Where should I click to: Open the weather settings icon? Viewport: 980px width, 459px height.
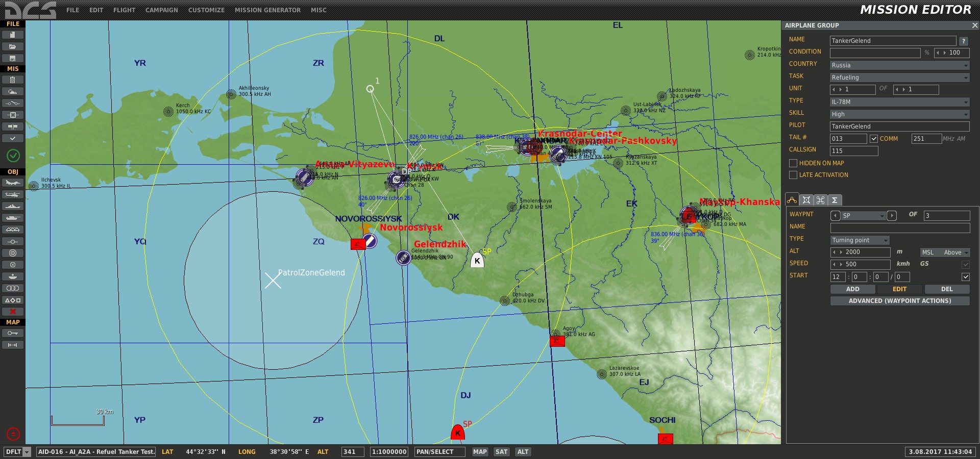[13, 91]
